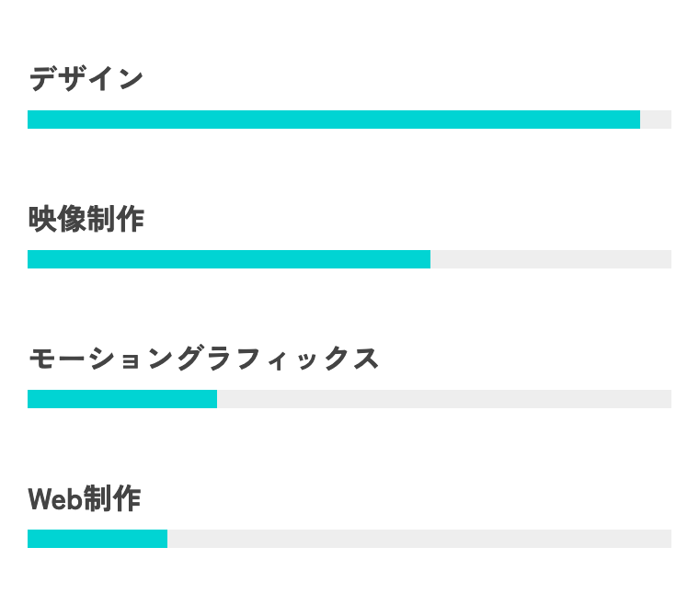Viewport: 699px width, 616px height.
Task: Click the cyan filled part of デザイン bar
Action: coord(333,120)
